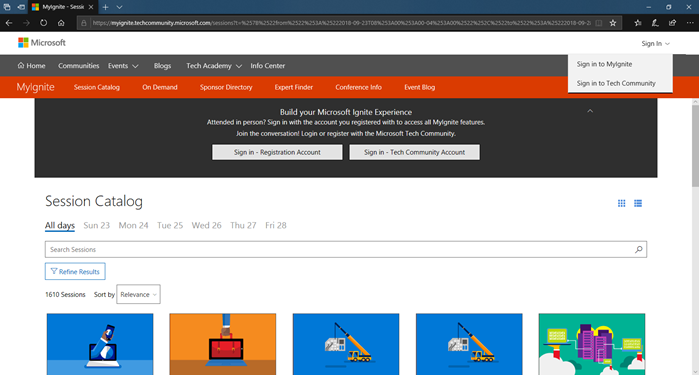This screenshot has height=375, width=699.
Task: Open the tabs you've set aside icon
Action: [x=7, y=7]
